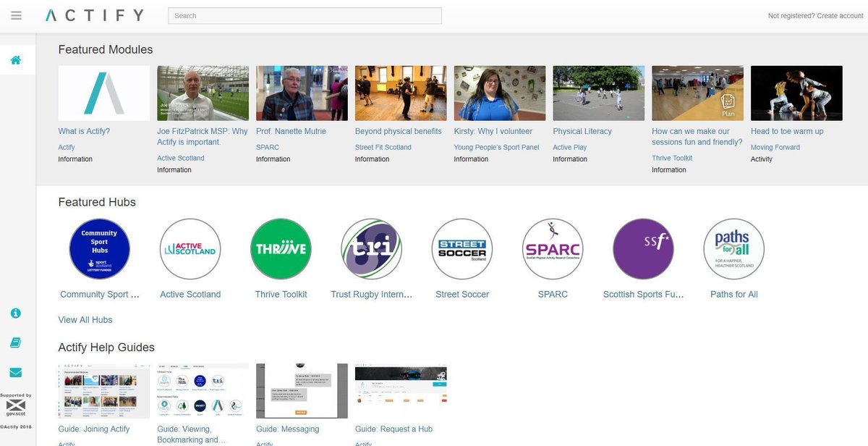This screenshot has width=868, height=446.
Task: Click SPARC link under Prof. Nanette Mutrie
Action: click(x=268, y=147)
